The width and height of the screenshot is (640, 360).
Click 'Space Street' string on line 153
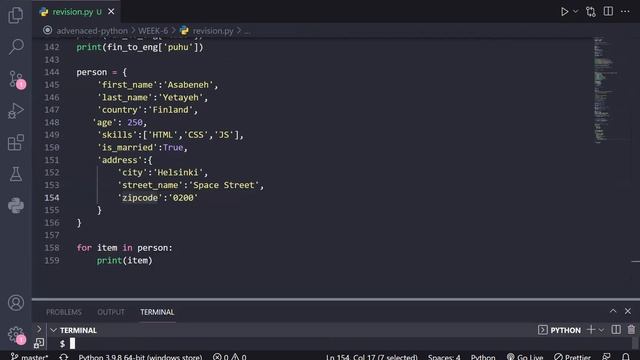[x=224, y=185]
